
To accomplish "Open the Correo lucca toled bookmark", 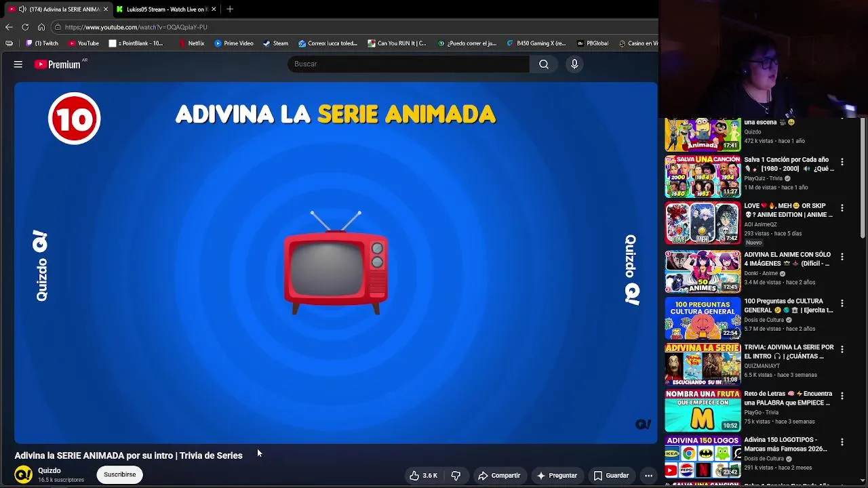I will 328,43.
